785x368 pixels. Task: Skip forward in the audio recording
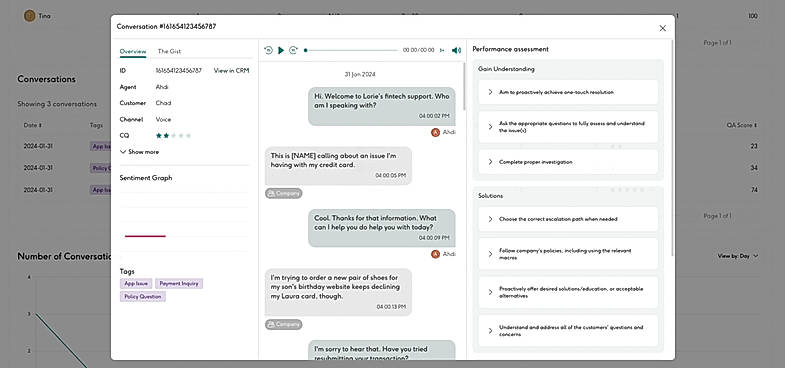coord(293,50)
